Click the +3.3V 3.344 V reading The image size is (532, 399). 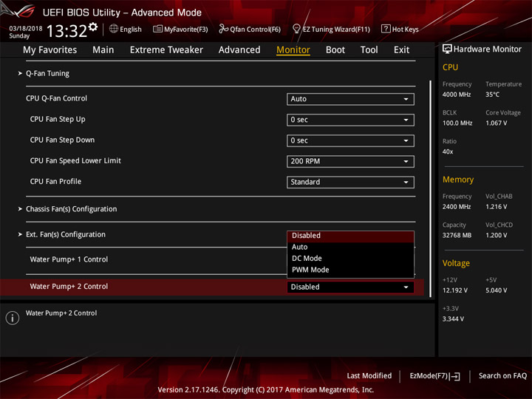[453, 319]
